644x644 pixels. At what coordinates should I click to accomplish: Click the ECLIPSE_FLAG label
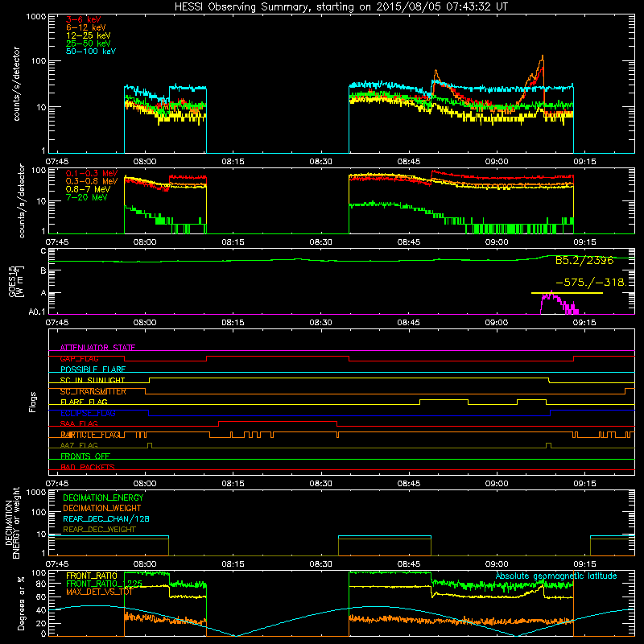tap(88, 413)
